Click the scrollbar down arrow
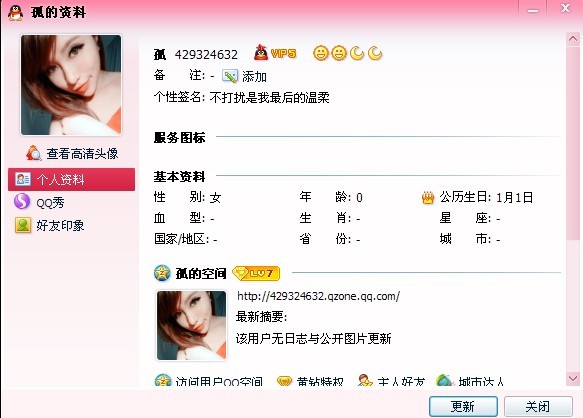This screenshot has width=583, height=418. point(573,379)
